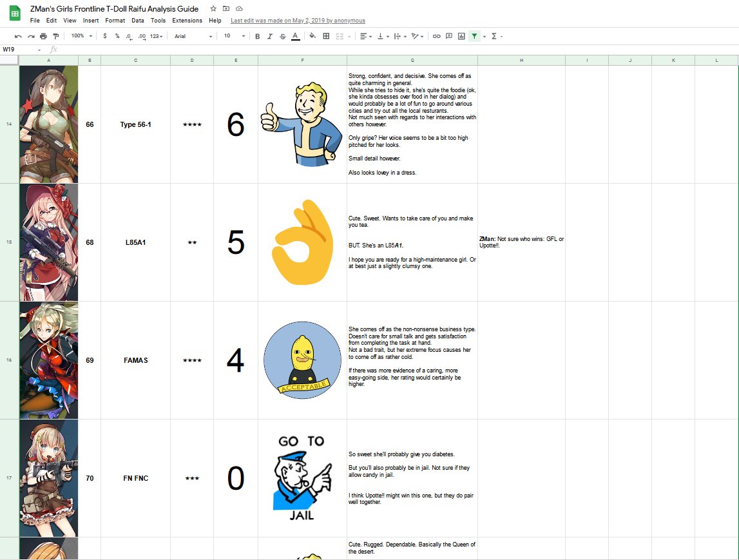Image resolution: width=739 pixels, height=560 pixels.
Task: Click the merge cells icon
Action: [340, 36]
